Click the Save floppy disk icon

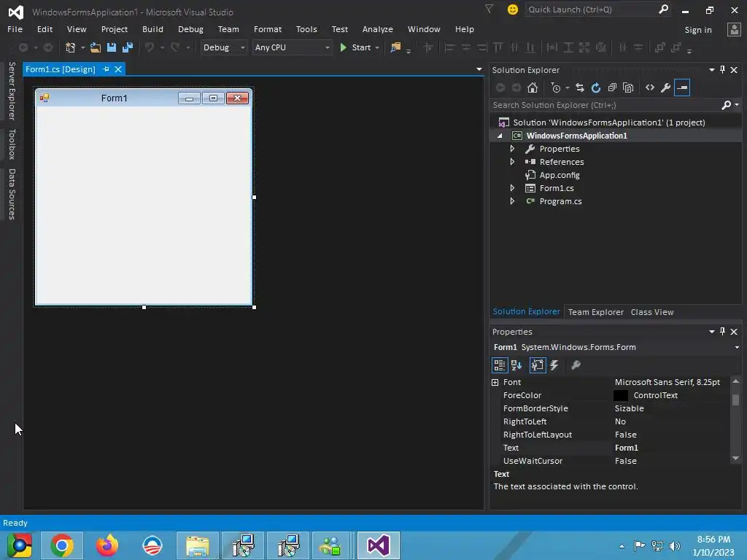coord(112,47)
